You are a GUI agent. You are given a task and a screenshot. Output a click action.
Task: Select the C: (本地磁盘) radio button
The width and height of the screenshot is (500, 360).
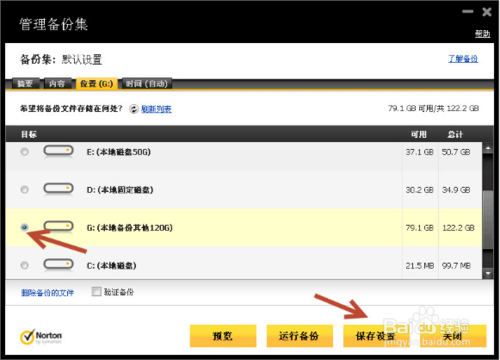(x=24, y=265)
